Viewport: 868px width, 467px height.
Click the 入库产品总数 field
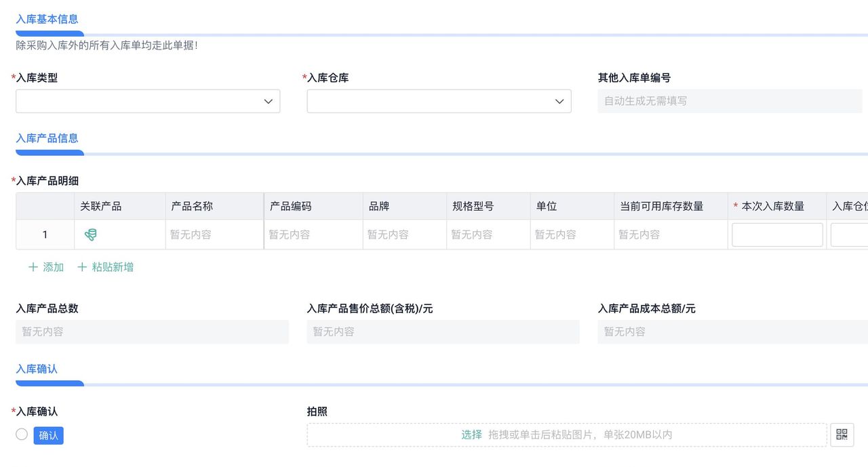[x=152, y=331]
